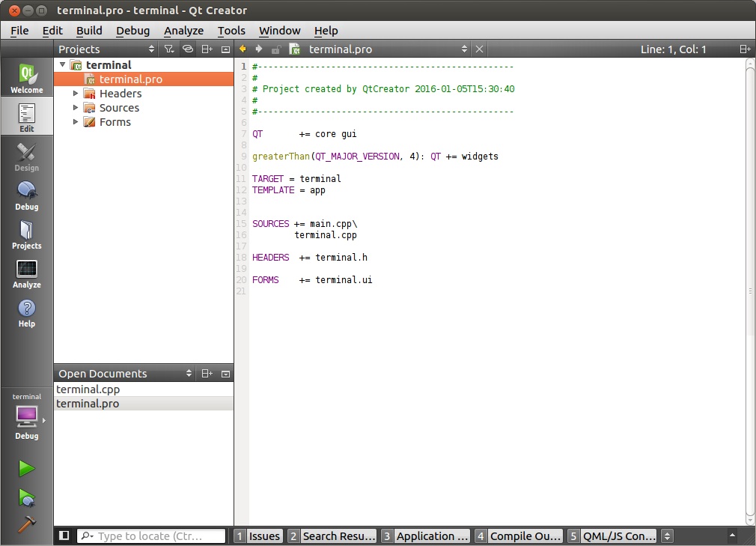Open the Projects mode
The width and height of the screenshot is (756, 546).
point(26,234)
